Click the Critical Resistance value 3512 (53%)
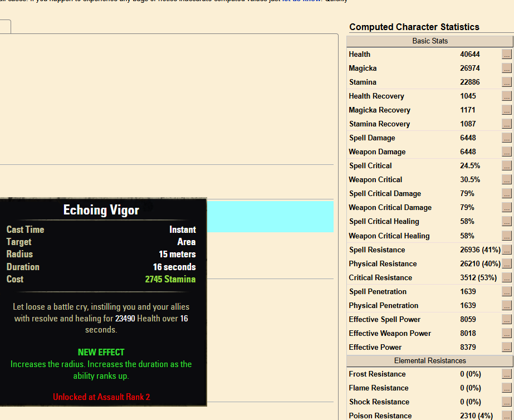The image size is (514, 420). pos(478,278)
